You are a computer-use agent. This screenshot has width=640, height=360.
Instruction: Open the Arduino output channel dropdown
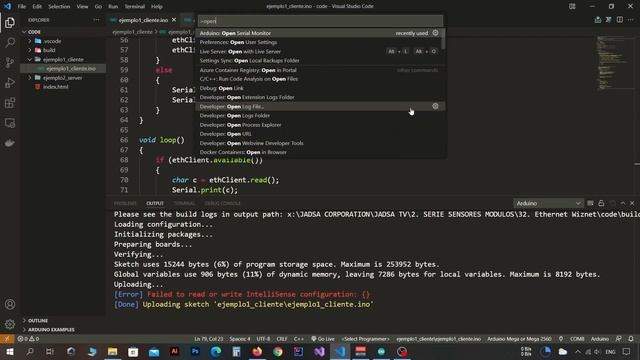(x=548, y=203)
